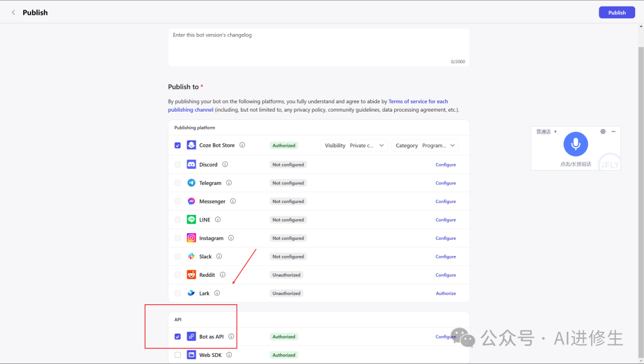Open voice widget settings gear icon
This screenshot has height=364, width=644.
[603, 131]
